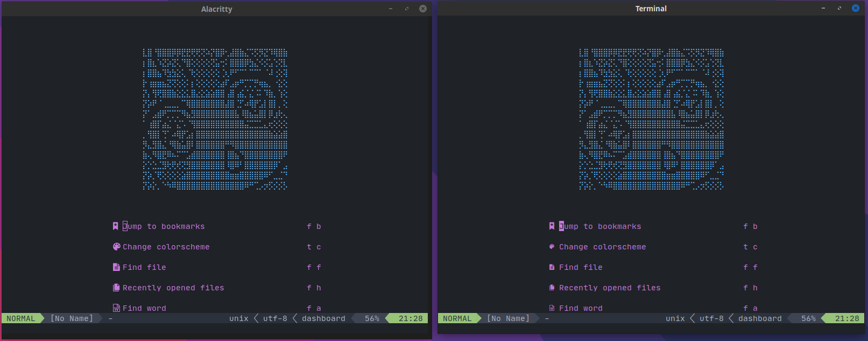
Task: Click 'f f' shortcut hint in Alacritty
Action: click(314, 267)
